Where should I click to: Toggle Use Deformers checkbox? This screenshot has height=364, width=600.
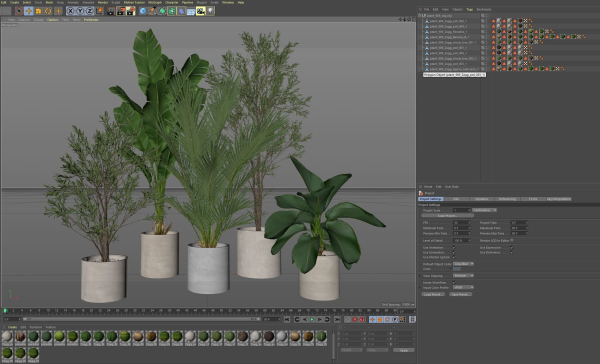[x=512, y=253]
